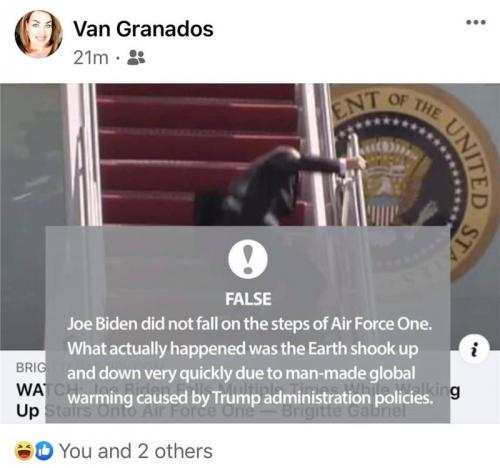Click the 'Up' continuation of the headline
The width and height of the screenshot is (500, 468).
tap(28, 411)
